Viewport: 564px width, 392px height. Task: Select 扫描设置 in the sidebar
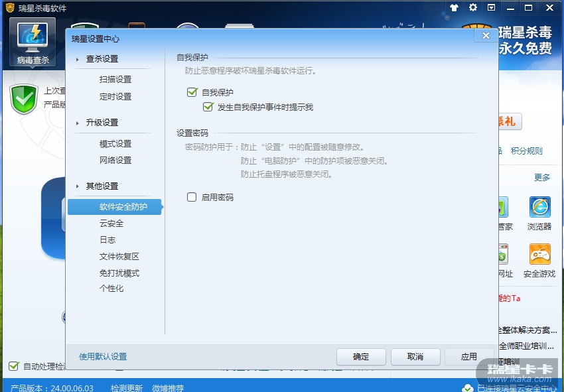[115, 80]
